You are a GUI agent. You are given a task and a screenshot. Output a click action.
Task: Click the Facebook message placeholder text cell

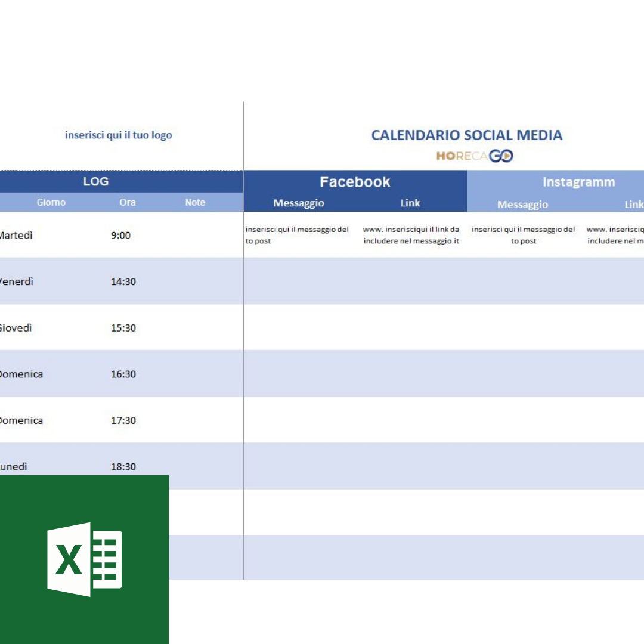pyautogui.click(x=298, y=235)
